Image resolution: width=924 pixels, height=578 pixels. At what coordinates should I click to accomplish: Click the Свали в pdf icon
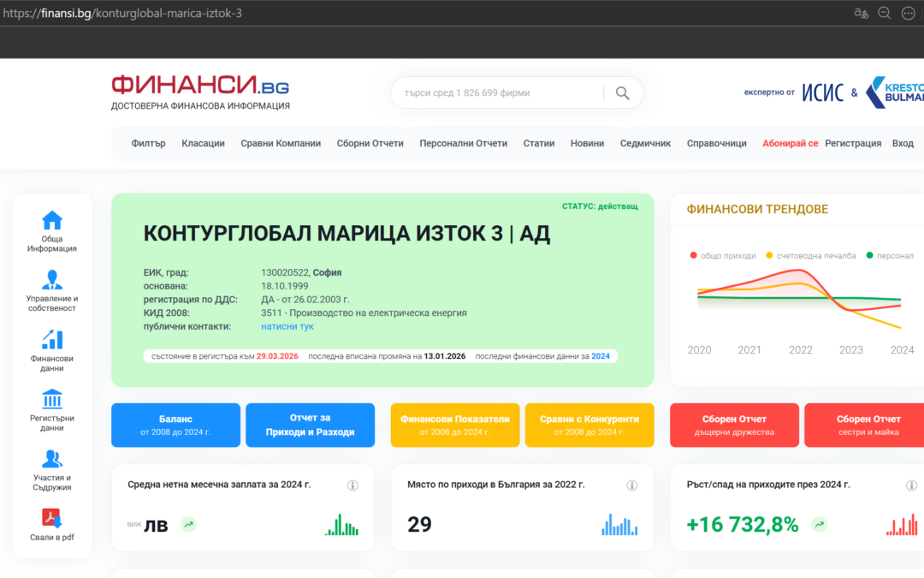point(52,518)
